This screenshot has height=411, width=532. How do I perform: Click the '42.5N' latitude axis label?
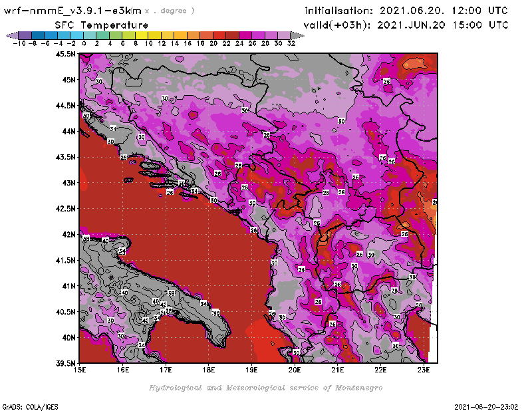[66, 209]
